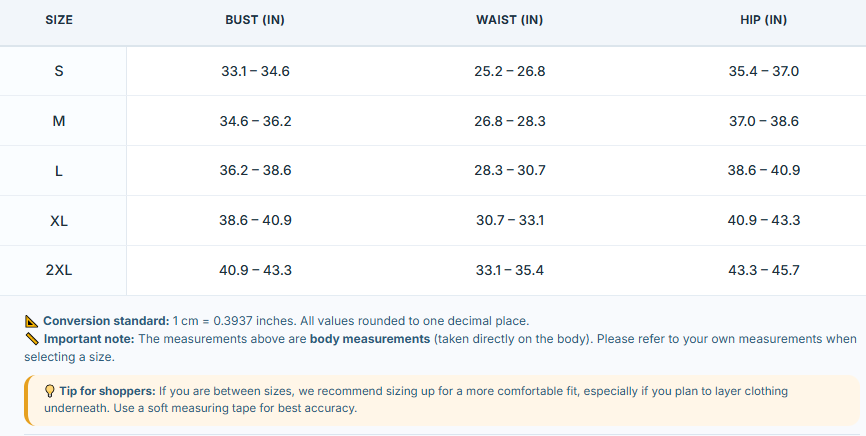The height and width of the screenshot is (436, 866).
Task: Click the lightbulb icon in shopper tip
Action: click(x=50, y=391)
